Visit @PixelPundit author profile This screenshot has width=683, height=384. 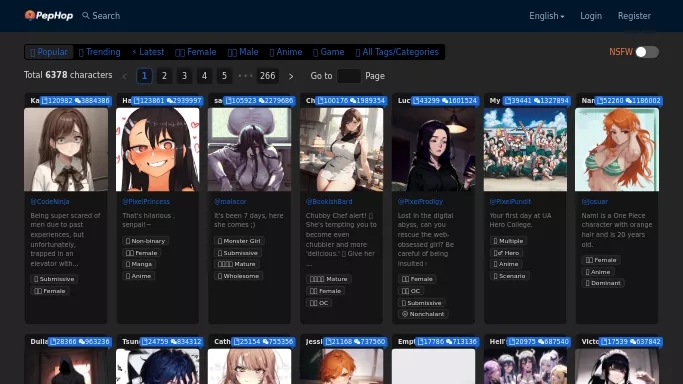tap(510, 202)
